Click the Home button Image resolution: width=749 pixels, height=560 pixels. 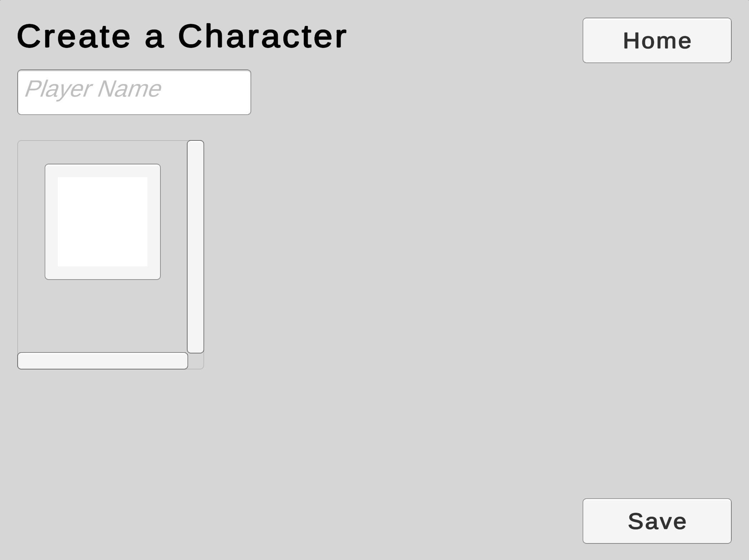pyautogui.click(x=657, y=40)
